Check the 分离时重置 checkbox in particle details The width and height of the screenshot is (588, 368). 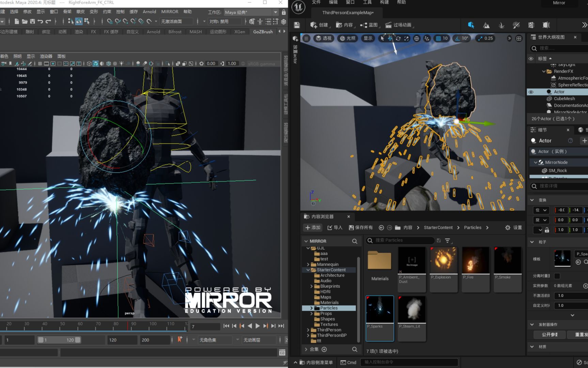(557, 276)
